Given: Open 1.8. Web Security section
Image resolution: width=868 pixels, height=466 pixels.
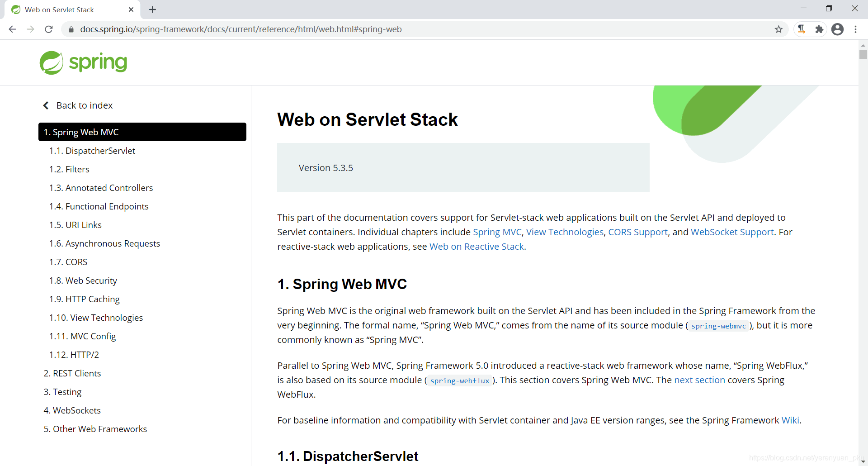Looking at the screenshot, I should (x=83, y=281).
